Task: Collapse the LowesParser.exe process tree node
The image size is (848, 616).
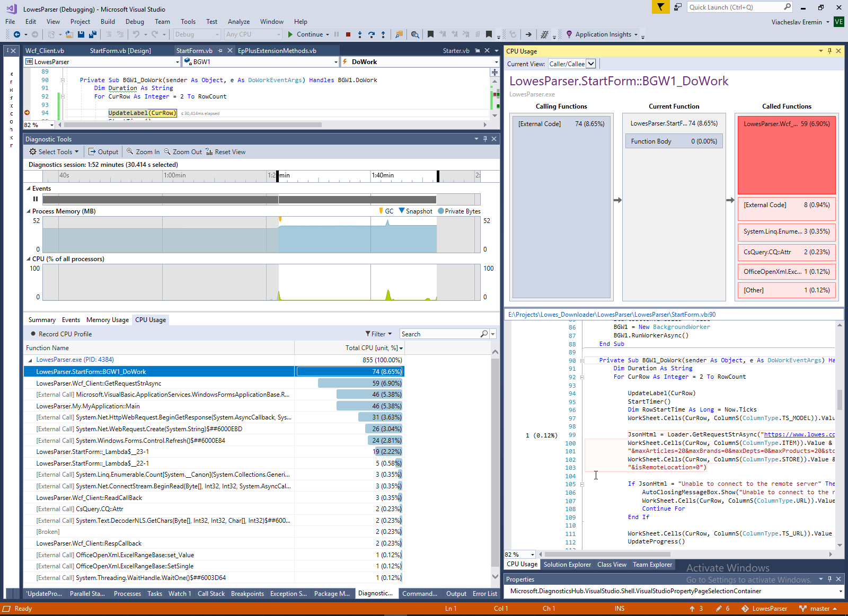Action: (x=30, y=360)
